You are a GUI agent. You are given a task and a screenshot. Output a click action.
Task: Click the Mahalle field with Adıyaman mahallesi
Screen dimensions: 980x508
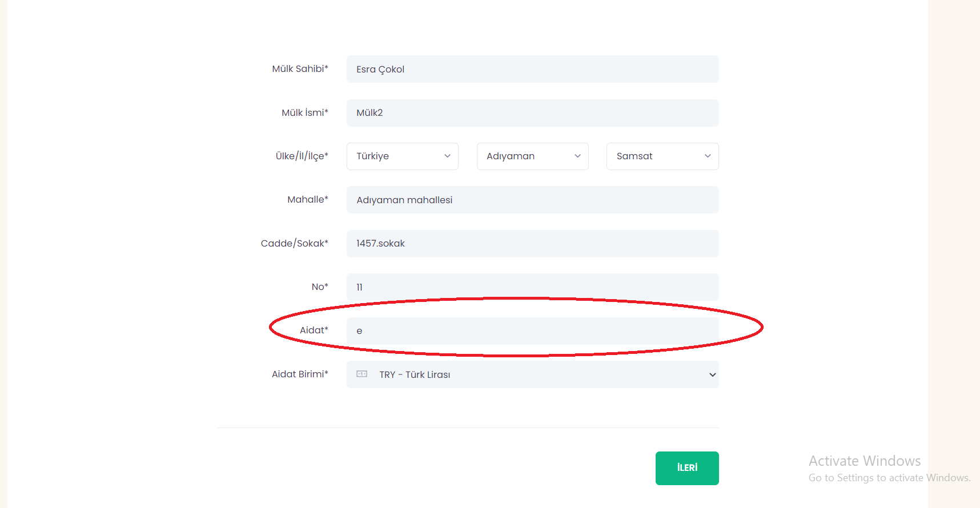click(532, 200)
